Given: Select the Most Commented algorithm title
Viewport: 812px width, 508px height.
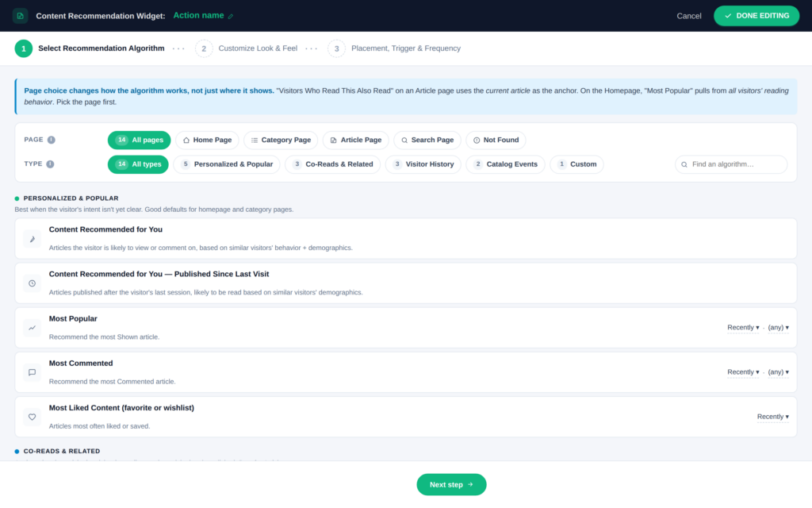Looking at the screenshot, I should (x=81, y=364).
